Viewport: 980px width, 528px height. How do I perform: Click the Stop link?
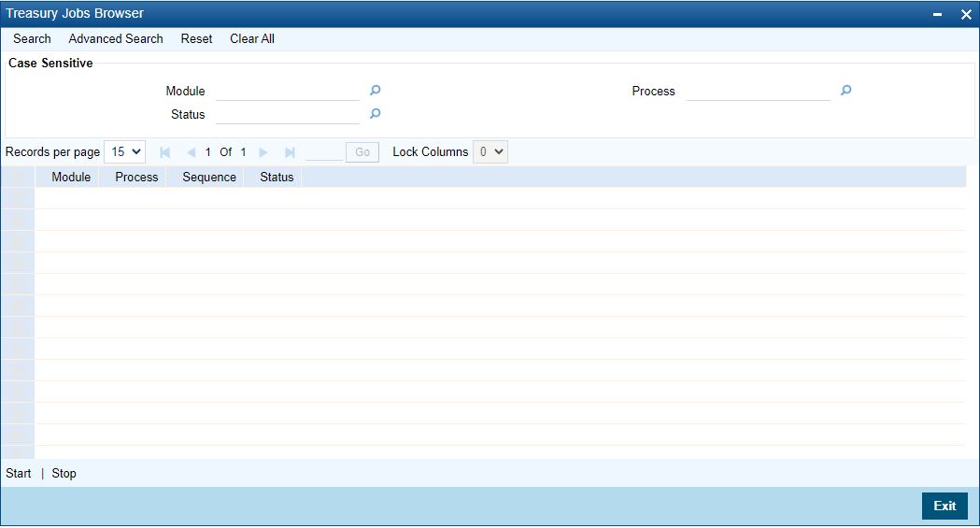click(64, 473)
